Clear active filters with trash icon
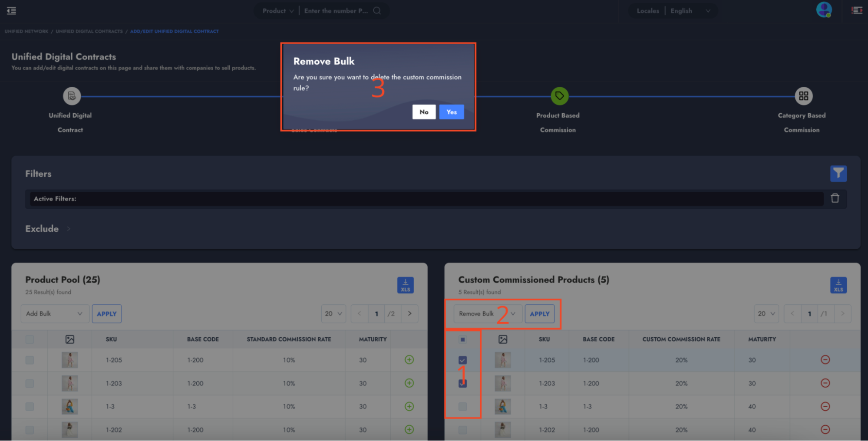 pyautogui.click(x=835, y=198)
